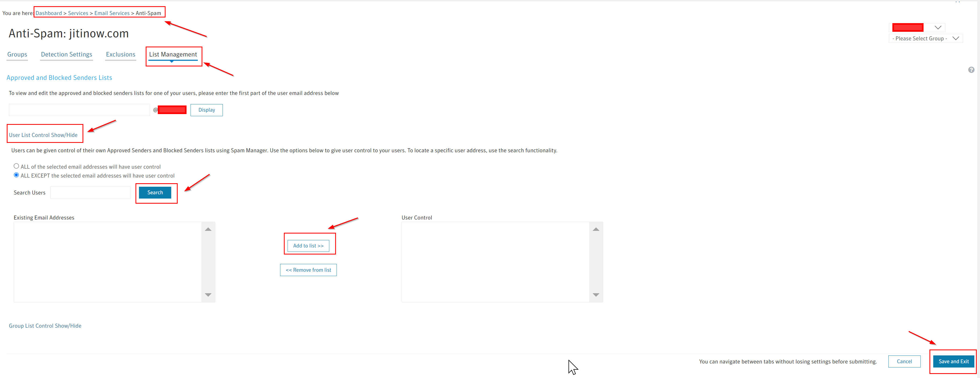
Task: Go to the Exclusions tab
Action: tap(121, 54)
